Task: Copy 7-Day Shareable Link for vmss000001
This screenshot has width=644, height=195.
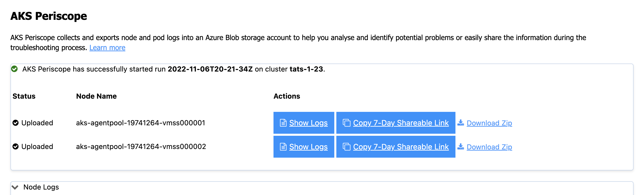Action: point(401,123)
